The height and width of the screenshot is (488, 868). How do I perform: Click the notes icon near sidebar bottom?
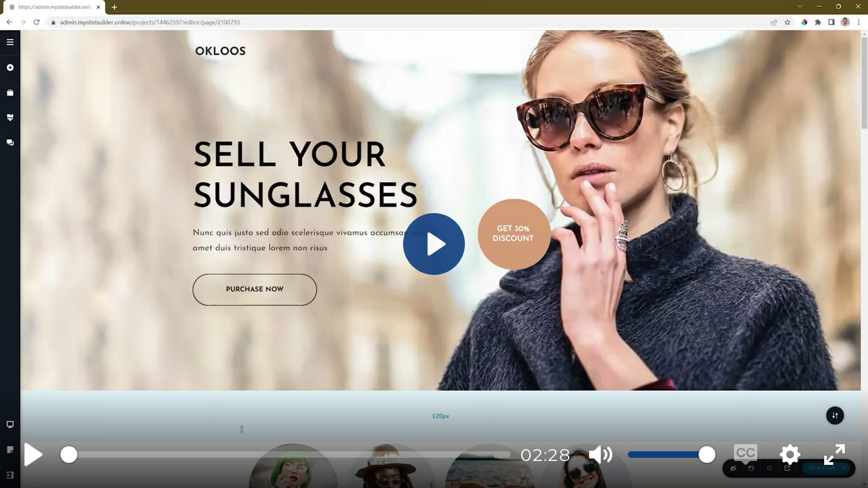pos(10,449)
